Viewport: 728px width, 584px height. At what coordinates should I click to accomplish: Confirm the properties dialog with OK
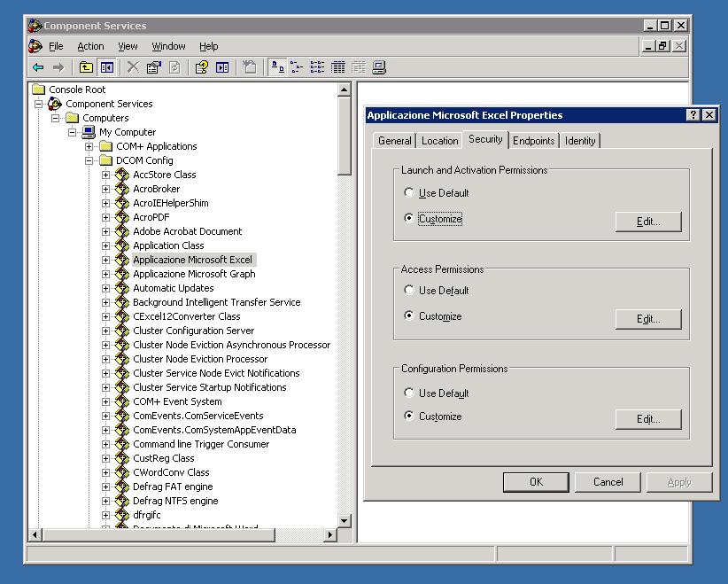536,482
